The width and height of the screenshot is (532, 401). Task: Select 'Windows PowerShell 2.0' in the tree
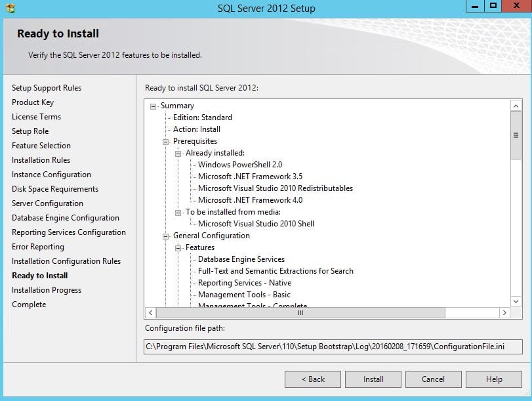tap(240, 165)
